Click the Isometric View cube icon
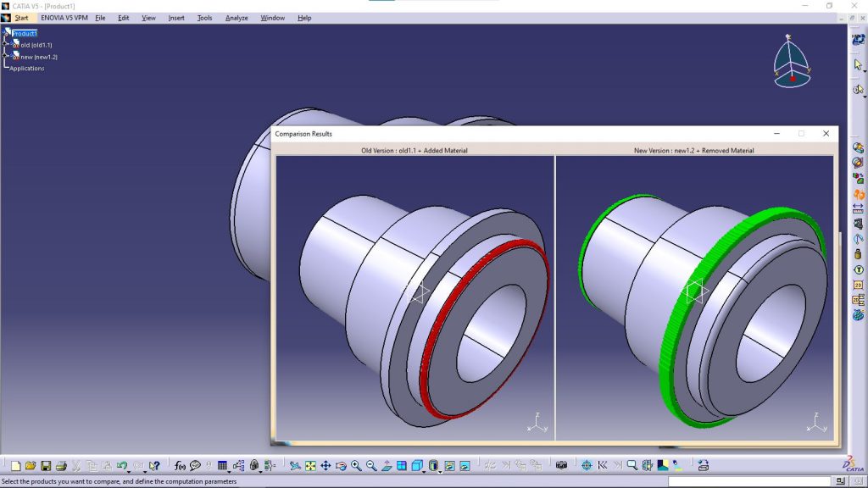The height and width of the screenshot is (488, 868). (x=417, y=466)
